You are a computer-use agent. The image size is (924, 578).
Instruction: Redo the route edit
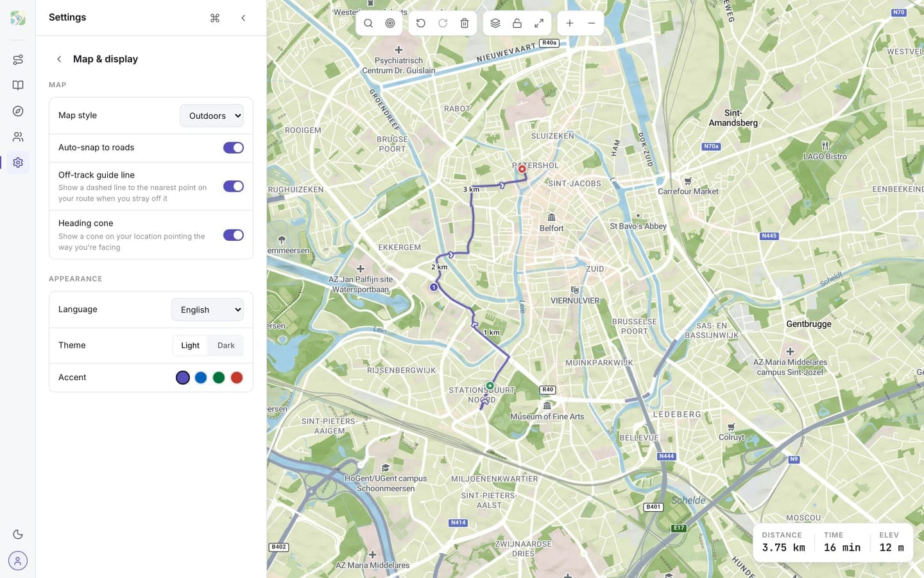[x=443, y=23]
